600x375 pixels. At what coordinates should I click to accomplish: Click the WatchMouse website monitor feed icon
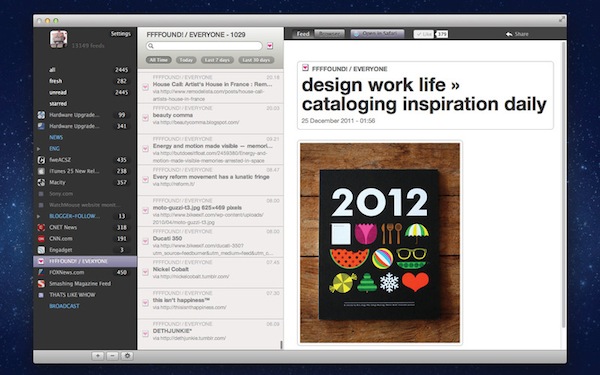(x=41, y=205)
